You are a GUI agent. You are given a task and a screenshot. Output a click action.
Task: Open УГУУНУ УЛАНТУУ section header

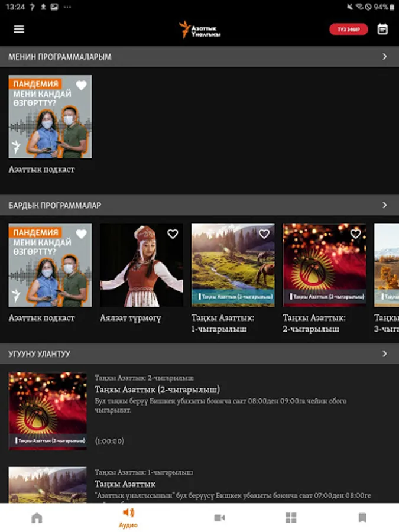click(x=200, y=354)
